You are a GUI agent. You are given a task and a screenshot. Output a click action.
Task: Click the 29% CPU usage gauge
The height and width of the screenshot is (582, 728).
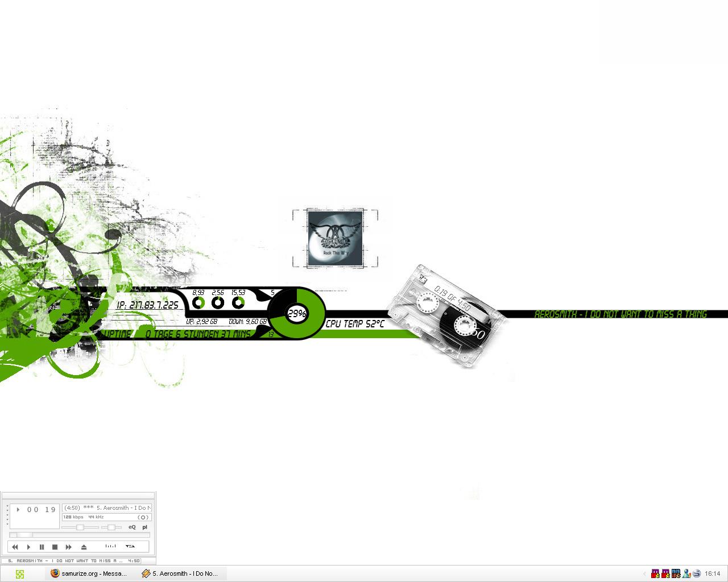[296, 313]
